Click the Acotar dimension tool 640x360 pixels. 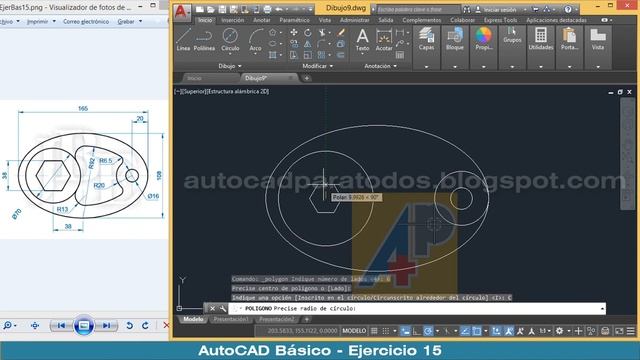pyautogui.click(x=384, y=40)
